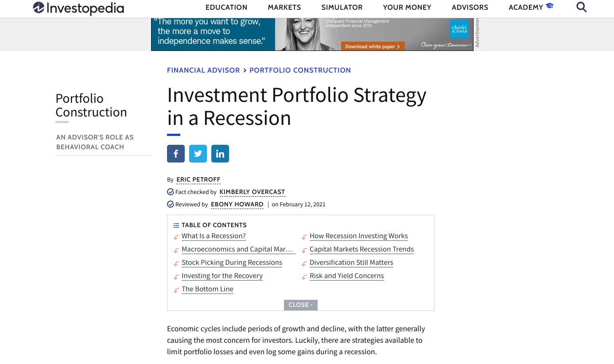Open the Investopedia search icon
The width and height of the screenshot is (614, 364).
coord(581,7)
